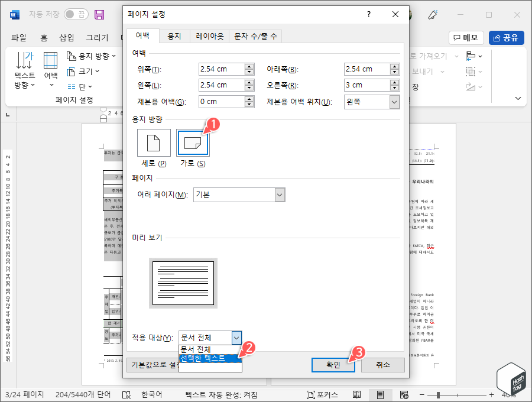This screenshot has height=402, width=532.
Task: Select the 삽입 ribbon tab
Action: click(x=67, y=37)
